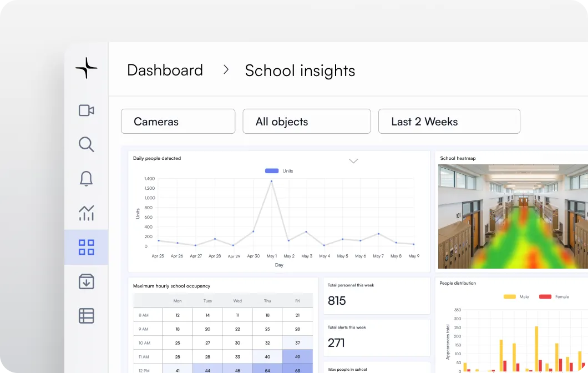Screen dimensions: 588x373
Task: Select the analytics chart icon
Action: pyautogui.click(x=86, y=213)
